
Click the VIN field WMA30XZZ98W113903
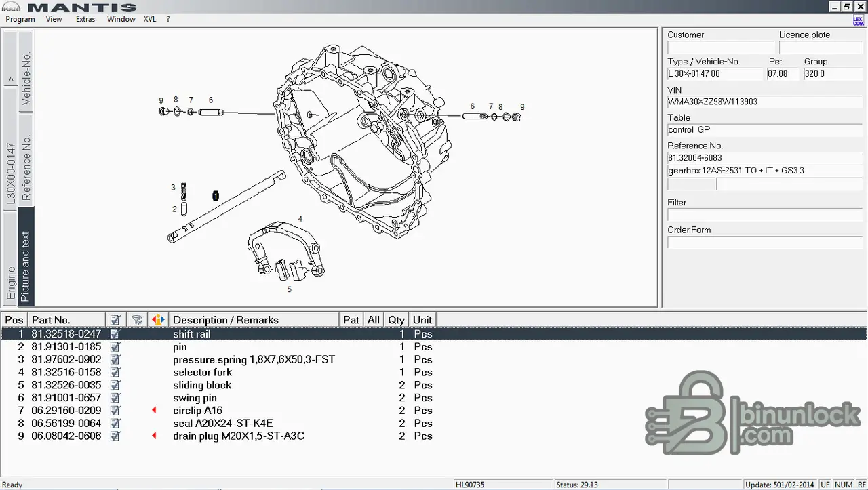click(x=765, y=102)
